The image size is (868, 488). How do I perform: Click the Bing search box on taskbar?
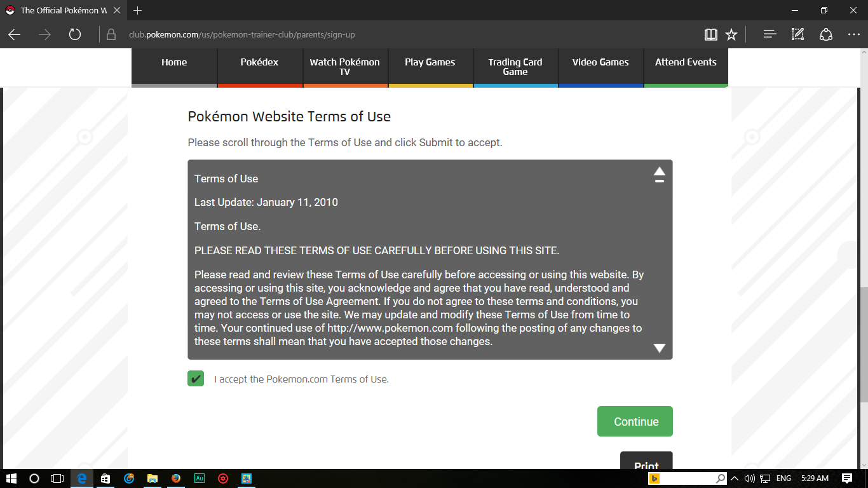688,478
